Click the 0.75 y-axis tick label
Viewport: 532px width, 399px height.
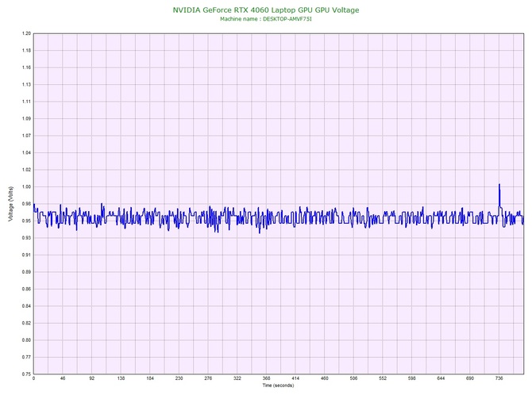pyautogui.click(x=26, y=374)
